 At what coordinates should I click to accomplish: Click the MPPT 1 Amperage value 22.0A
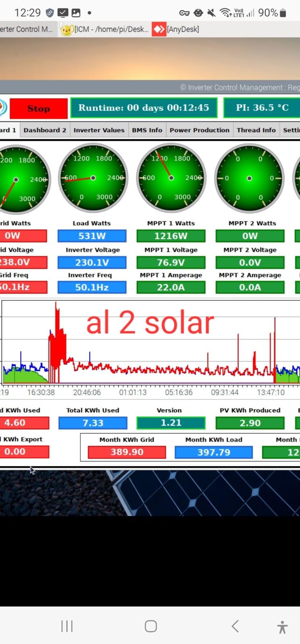pyautogui.click(x=171, y=287)
